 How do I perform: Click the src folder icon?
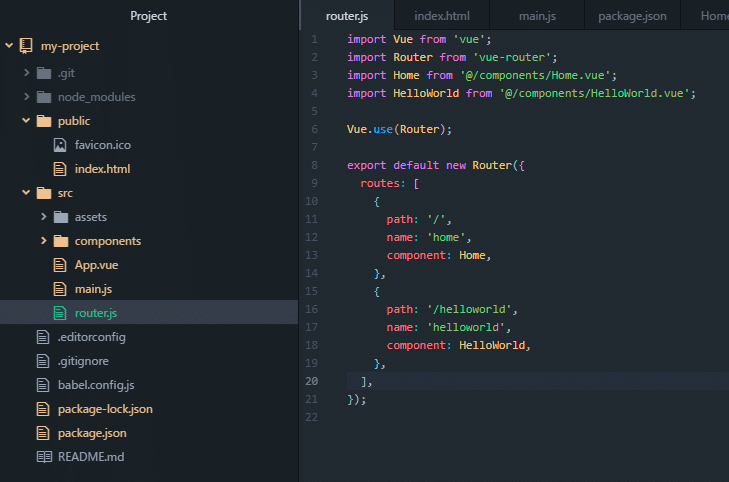click(44, 193)
